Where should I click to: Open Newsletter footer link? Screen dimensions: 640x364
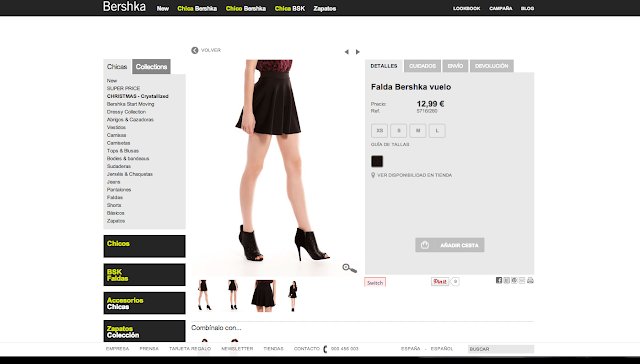click(237, 348)
